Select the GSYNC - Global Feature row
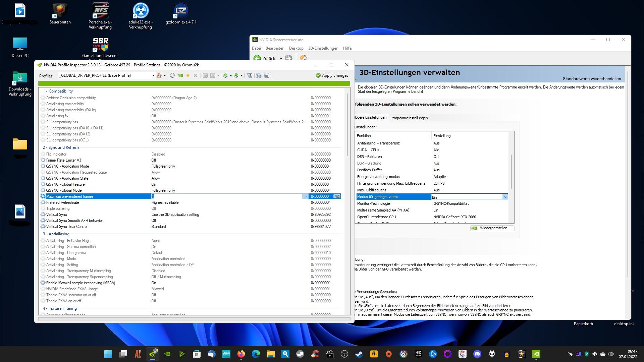The image size is (644, 362). (191, 184)
